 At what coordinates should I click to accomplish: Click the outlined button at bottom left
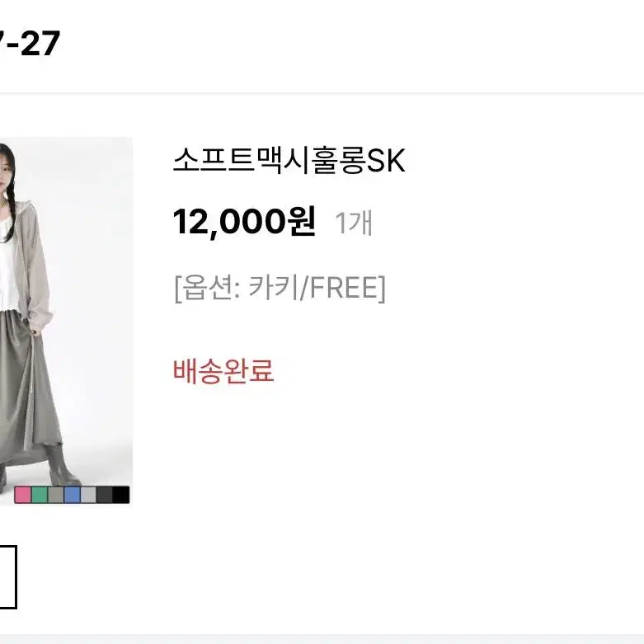pyautogui.click(x=8, y=577)
